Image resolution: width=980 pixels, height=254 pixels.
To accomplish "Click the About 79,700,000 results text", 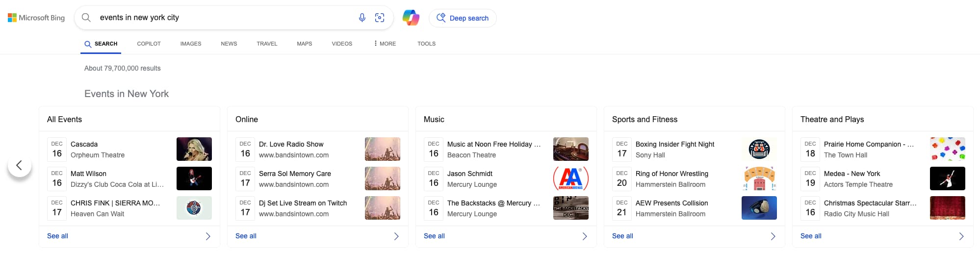I will point(122,68).
